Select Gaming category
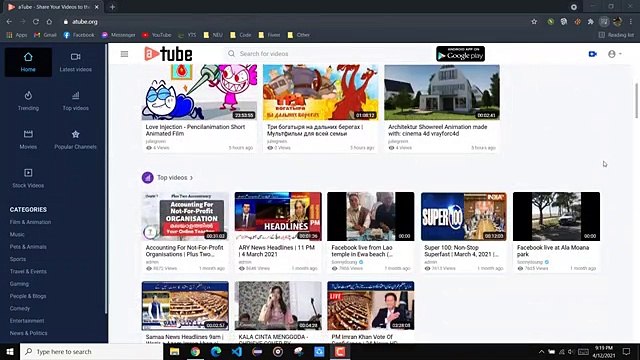640x360 pixels. 19,284
